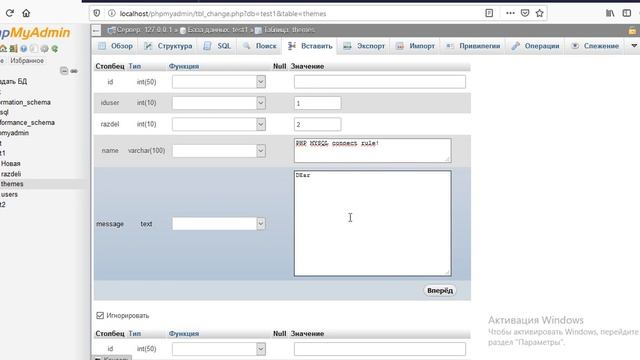The image size is (640, 360).
Task: Click the Тип column header link in first form
Action: [135, 66]
